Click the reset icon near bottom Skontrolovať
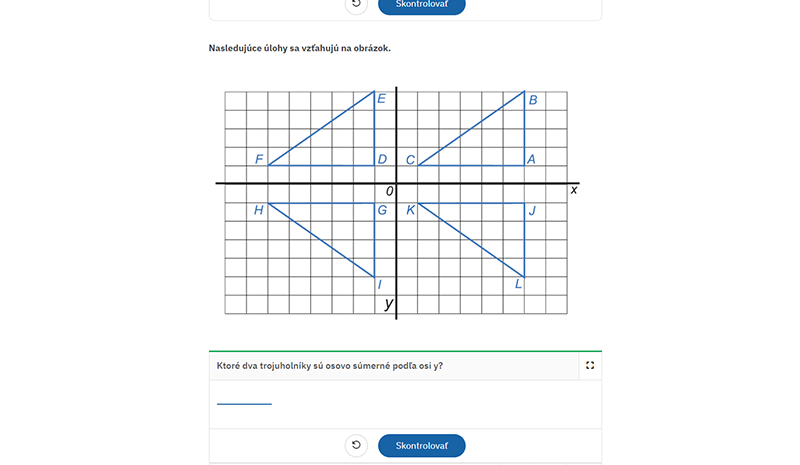Viewport: 800px width, 465px height. pos(356,445)
